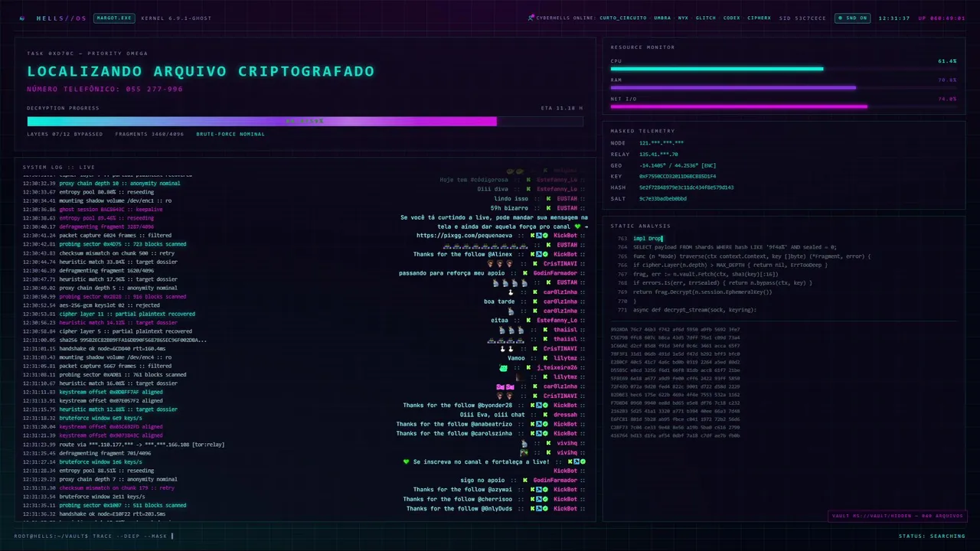Click the HELLS//OS logo icon
980x551 pixels.
pyautogui.click(x=21, y=18)
